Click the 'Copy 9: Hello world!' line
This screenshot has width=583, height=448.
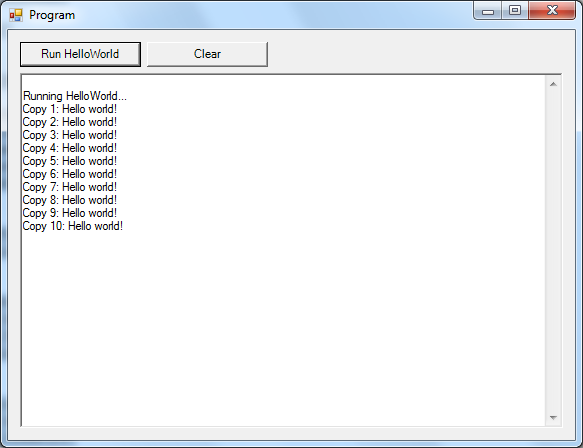point(70,213)
